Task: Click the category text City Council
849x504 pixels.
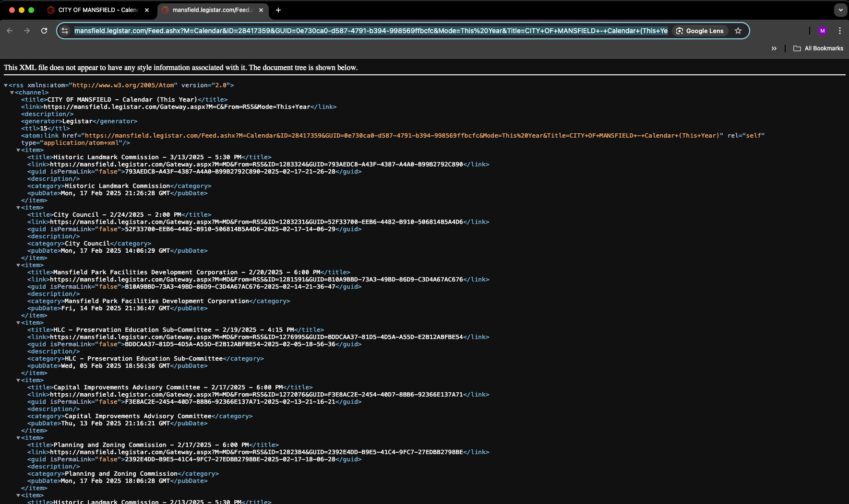Action: [87, 244]
